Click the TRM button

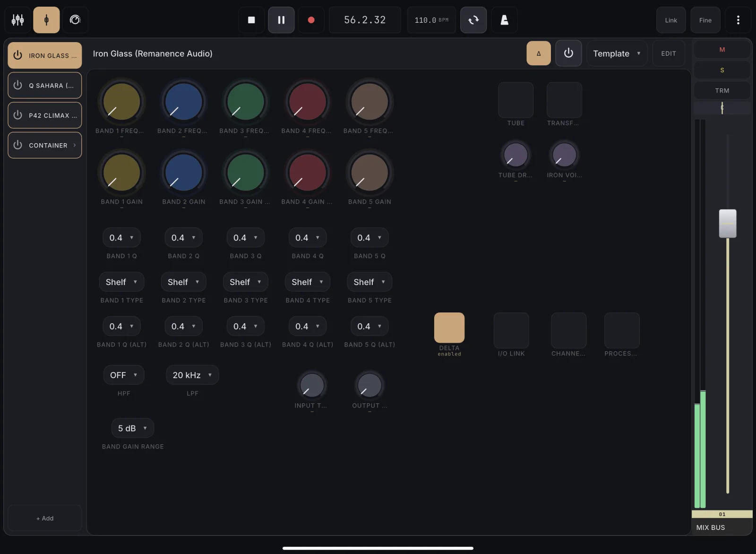pyautogui.click(x=722, y=90)
